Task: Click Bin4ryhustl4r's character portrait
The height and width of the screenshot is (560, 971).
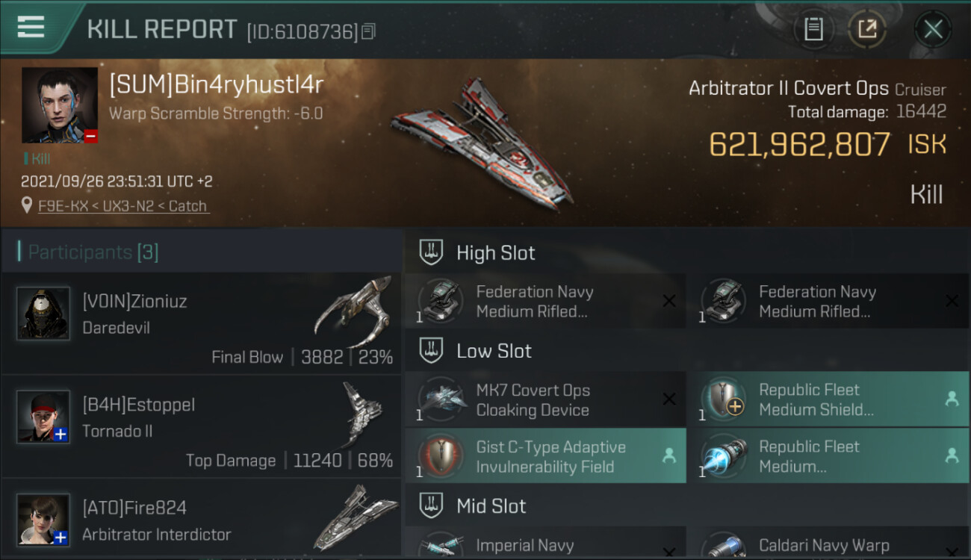Action: click(60, 105)
